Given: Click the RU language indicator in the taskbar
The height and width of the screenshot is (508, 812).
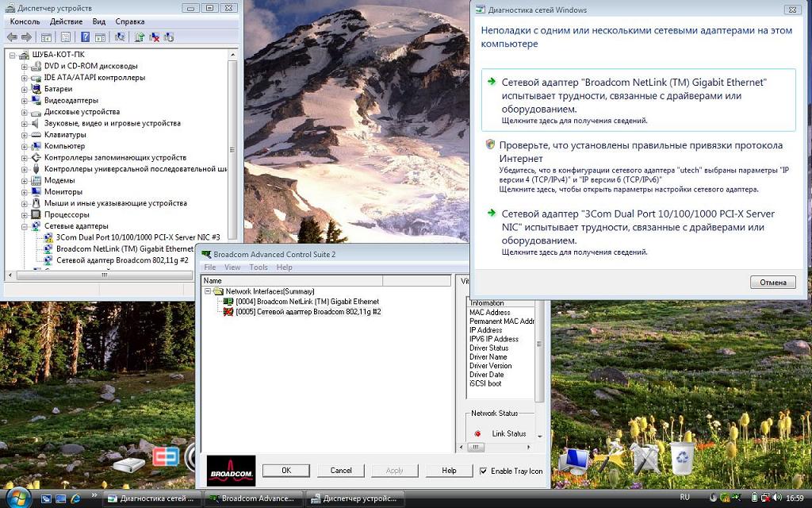Looking at the screenshot, I should pos(684,498).
